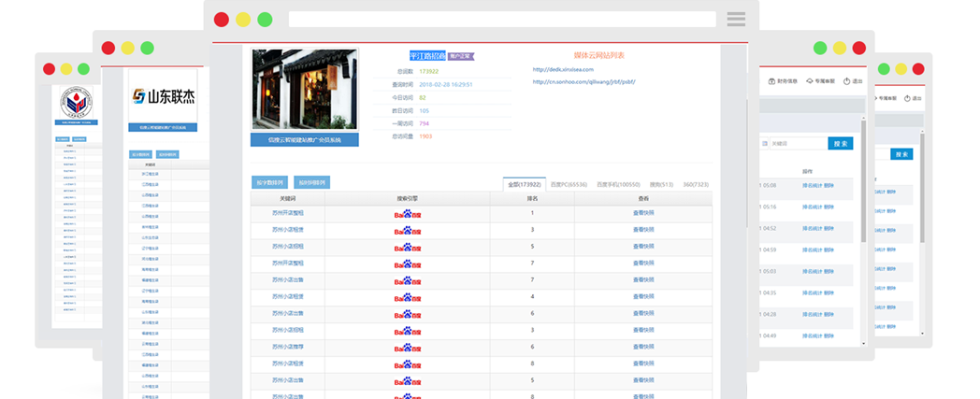Image resolution: width=980 pixels, height=399 pixels.
Task: Click the 平江路 storefront photo thumbnail
Action: pos(305,90)
